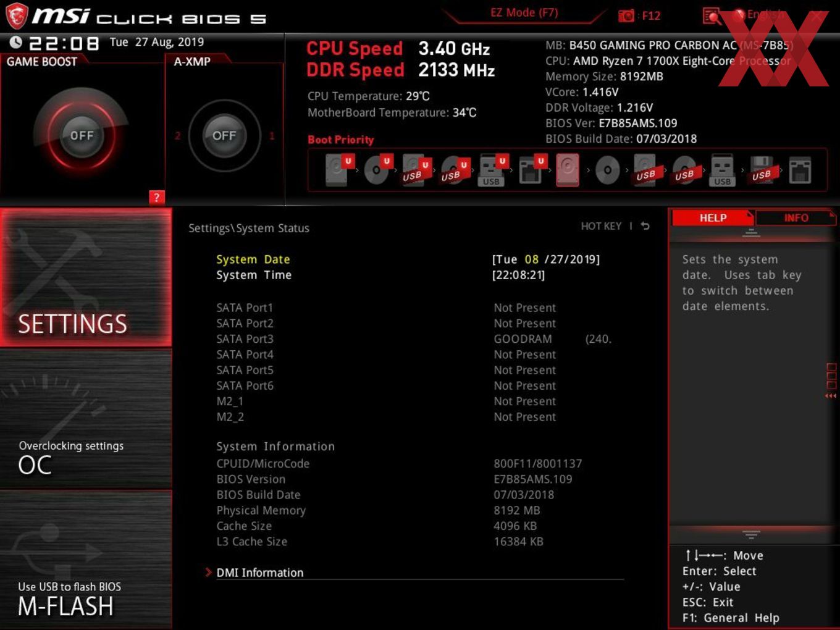Click the MSI dragon shield logo

[x=17, y=16]
